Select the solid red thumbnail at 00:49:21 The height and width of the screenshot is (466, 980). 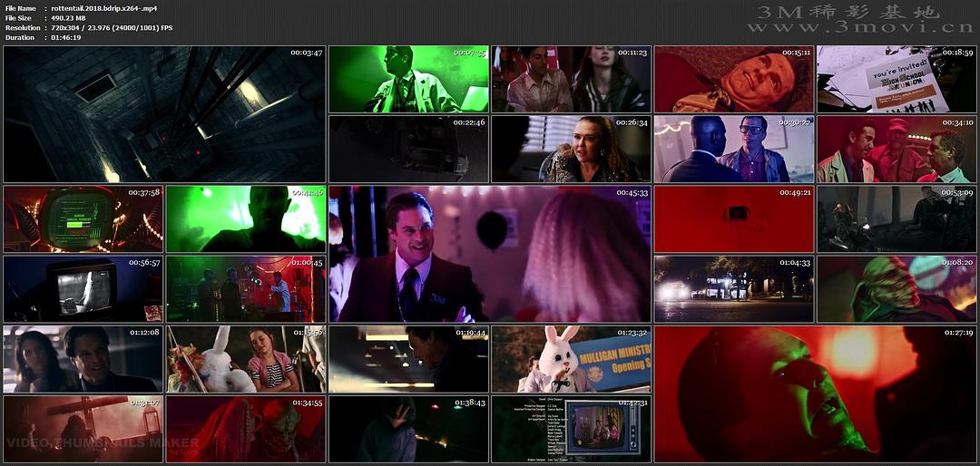coord(734,218)
